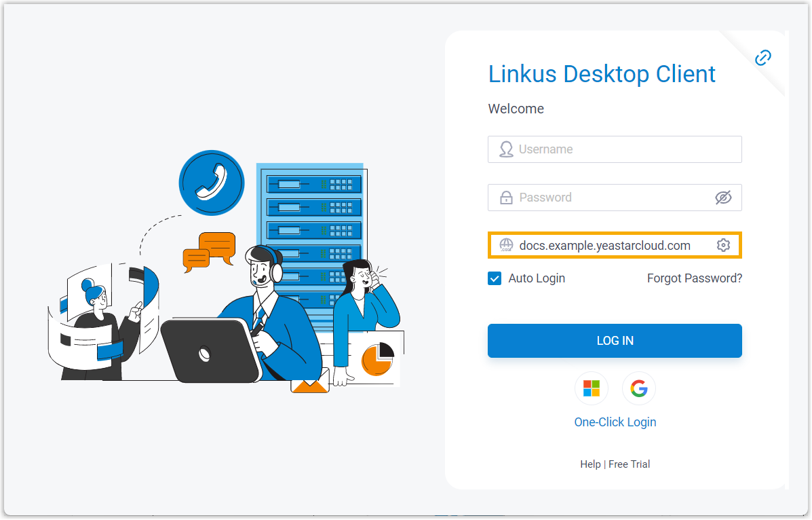Image resolution: width=812 pixels, height=520 pixels.
Task: Click the link icon in the top-right corner
Action: pos(763,58)
